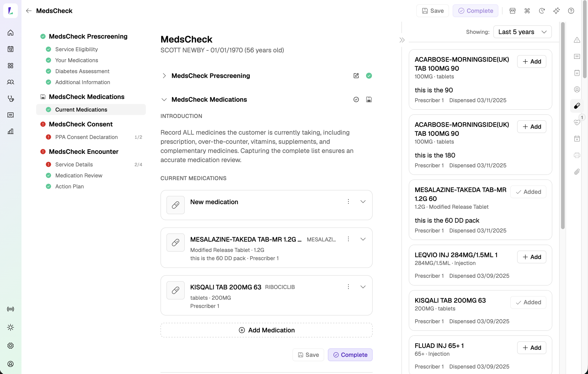Viewport: 588px width, 374px height.
Task: Save MedsCheck Medications section via disk icon
Action: click(x=369, y=100)
